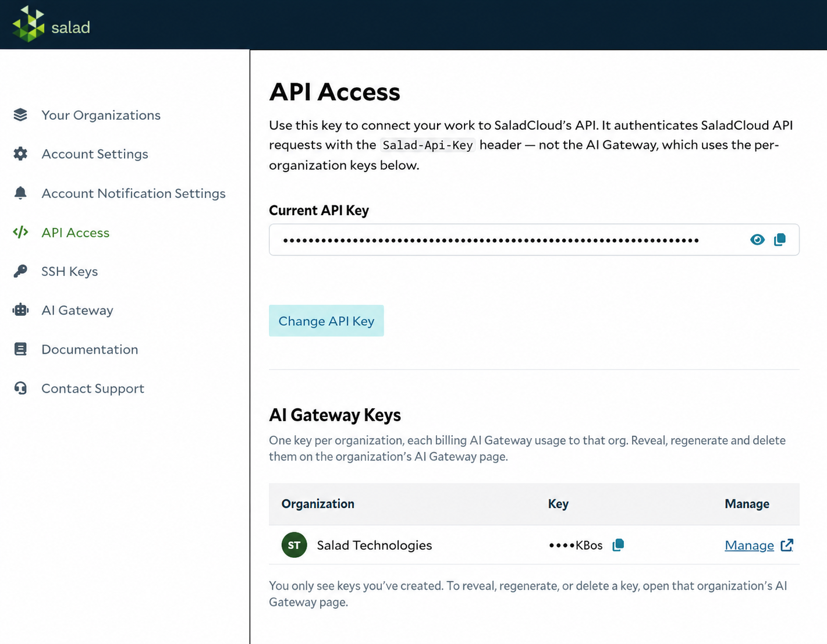
Task: Click the AI Gateway robot icon
Action: coord(20,310)
